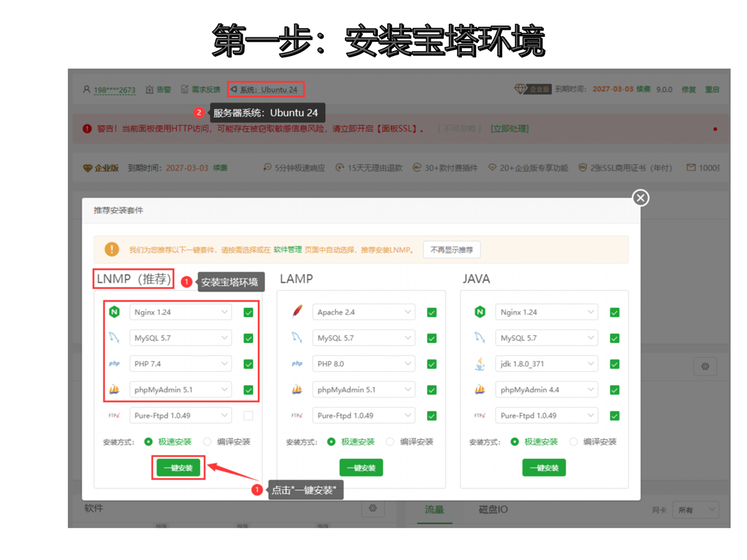Click the 立即处理 link in warning banner
Screen dimensions: 747x560
click(x=510, y=129)
